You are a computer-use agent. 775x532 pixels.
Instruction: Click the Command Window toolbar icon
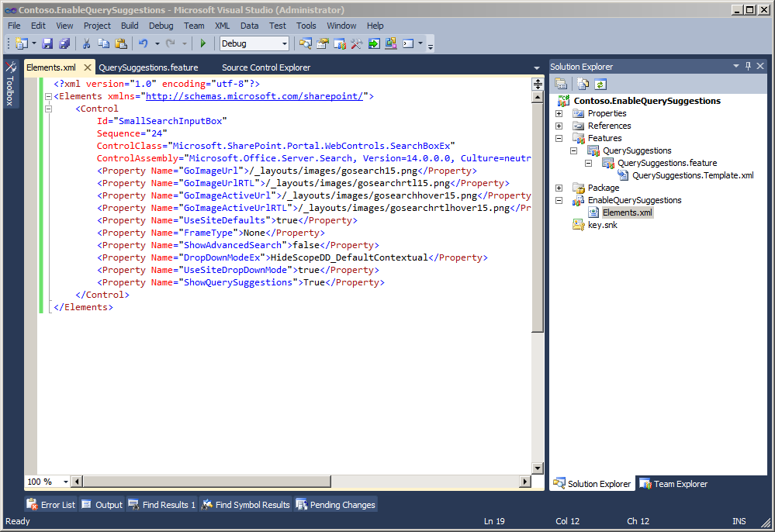[408, 43]
